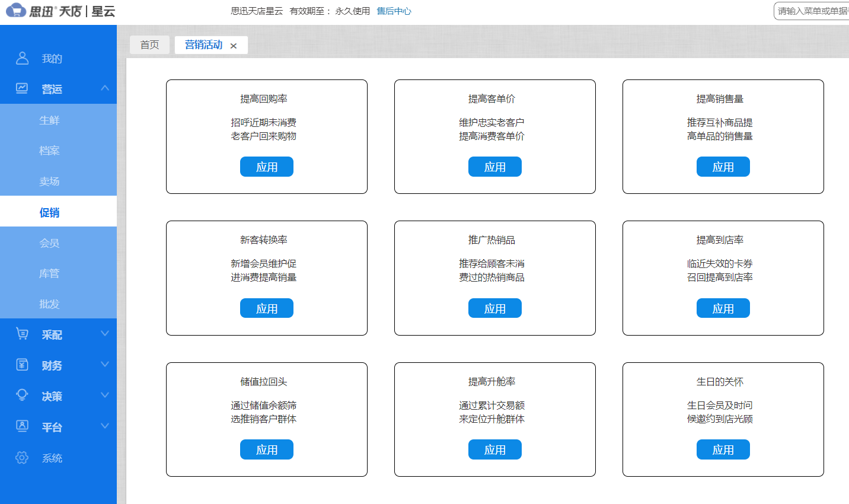The image size is (849, 504).
Task: Switch to the 首页 tab
Action: point(149,44)
